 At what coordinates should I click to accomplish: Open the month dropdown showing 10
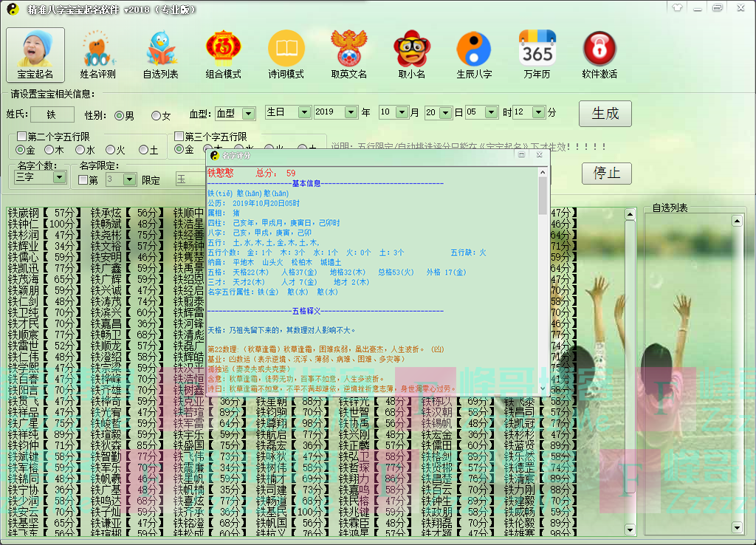[x=402, y=112]
